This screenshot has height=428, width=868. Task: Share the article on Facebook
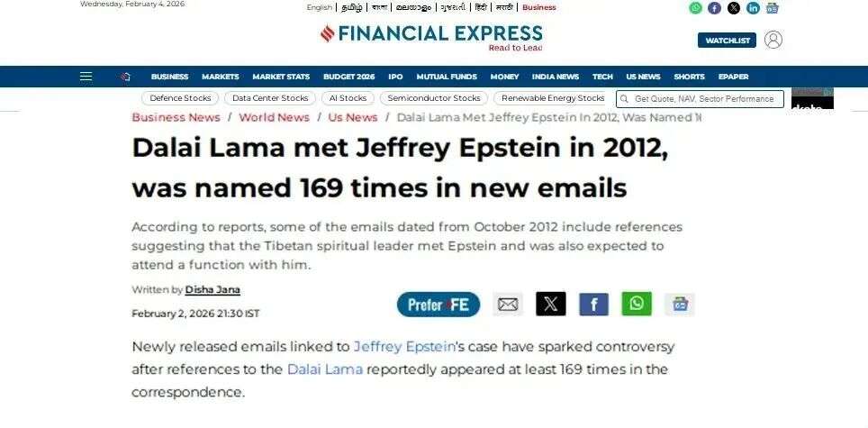(593, 305)
